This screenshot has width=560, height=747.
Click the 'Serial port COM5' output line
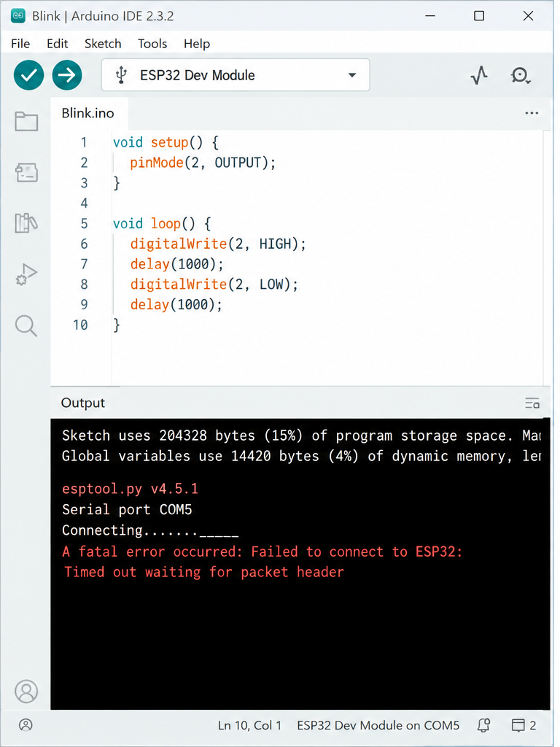[127, 510]
